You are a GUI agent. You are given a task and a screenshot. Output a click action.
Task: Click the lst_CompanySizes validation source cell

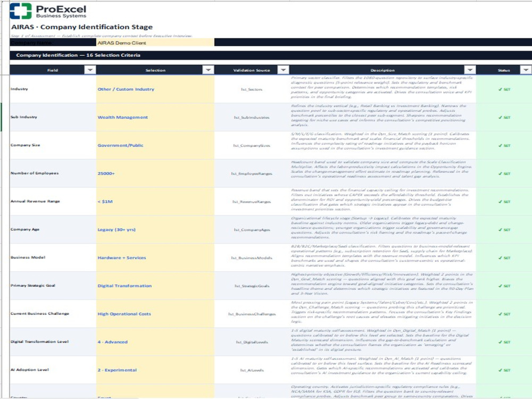[x=252, y=146]
